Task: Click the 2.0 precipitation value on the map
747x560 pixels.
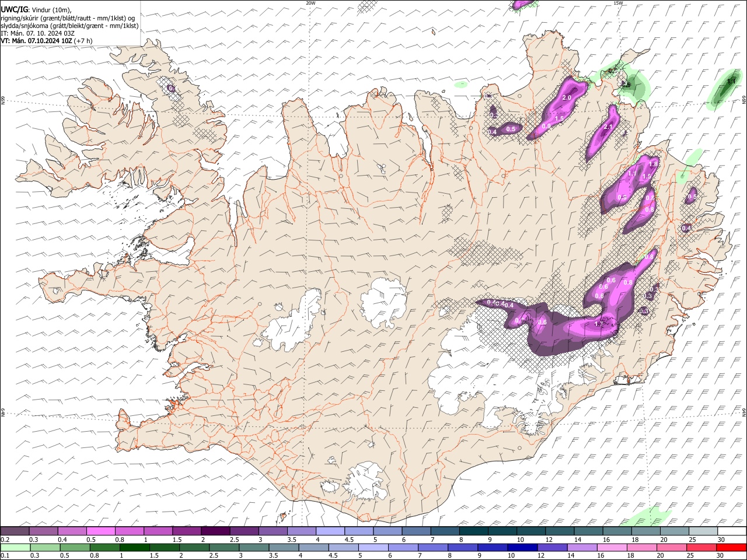Action: point(566,98)
